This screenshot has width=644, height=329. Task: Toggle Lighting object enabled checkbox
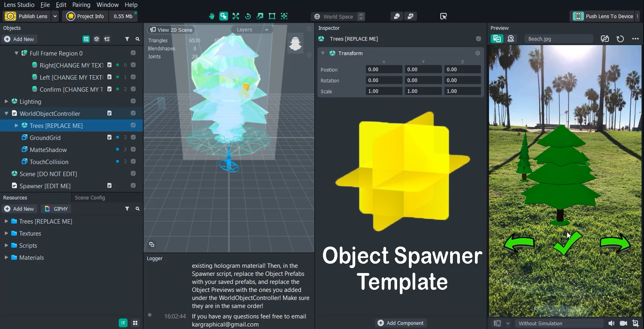133,101
